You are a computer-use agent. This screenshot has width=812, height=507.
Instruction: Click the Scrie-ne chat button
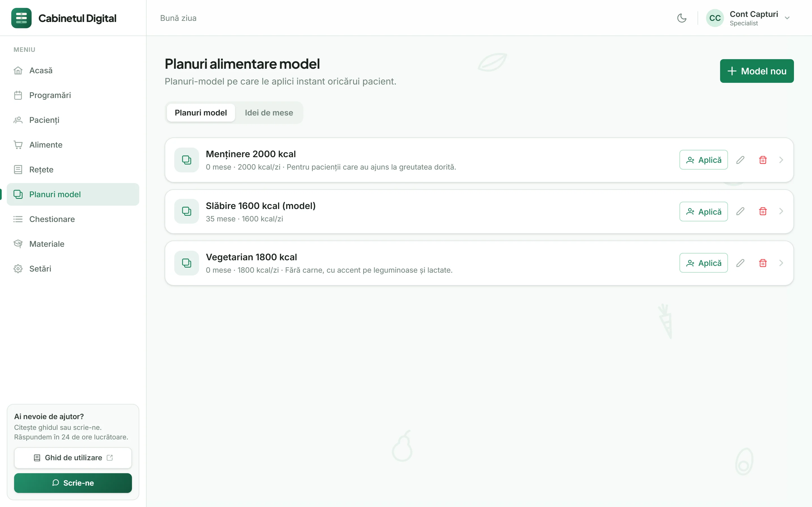(73, 483)
